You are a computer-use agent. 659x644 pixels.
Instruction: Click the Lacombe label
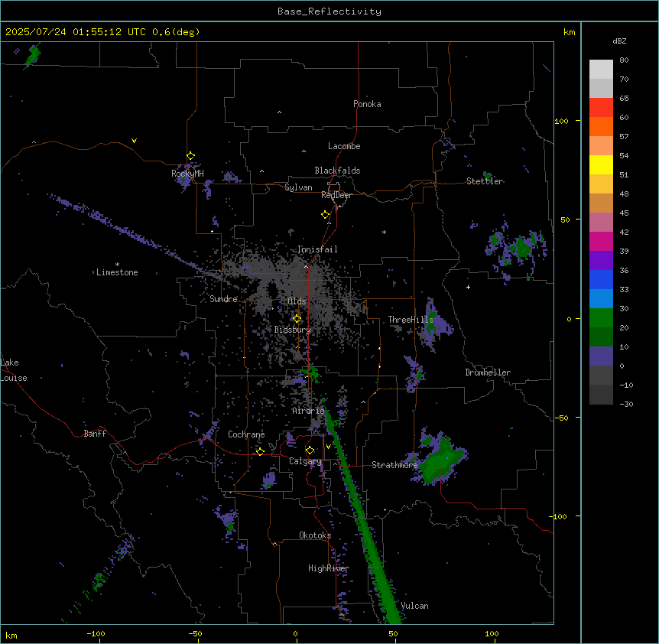click(344, 146)
